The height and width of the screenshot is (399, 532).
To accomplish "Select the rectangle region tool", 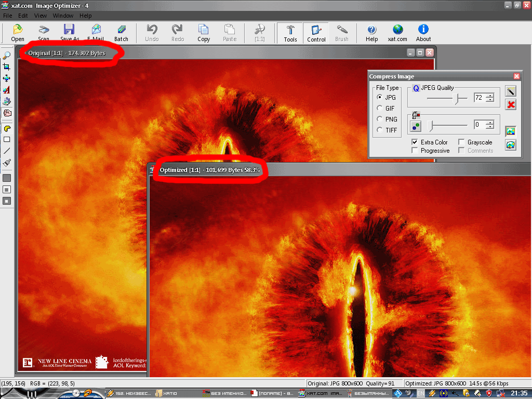I will pos(7,139).
